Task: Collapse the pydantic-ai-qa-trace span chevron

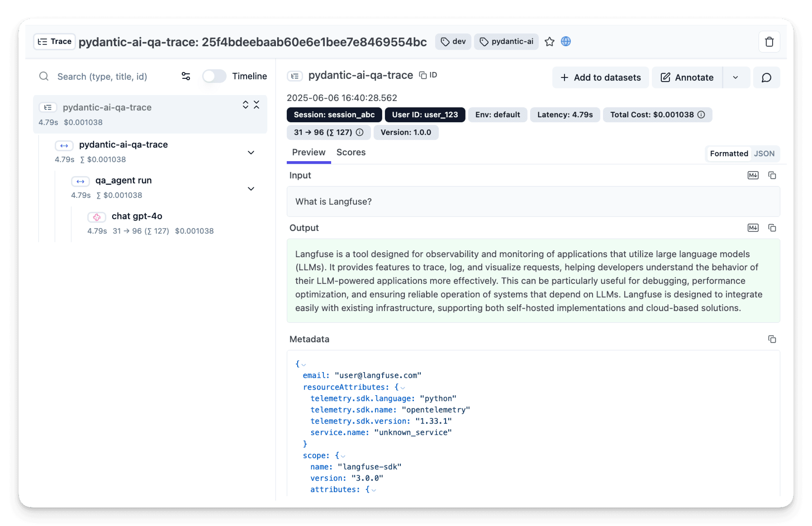Action: 251,153
